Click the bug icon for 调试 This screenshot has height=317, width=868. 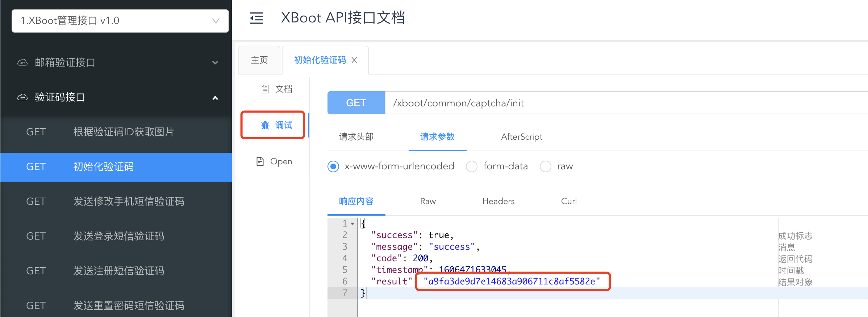265,125
